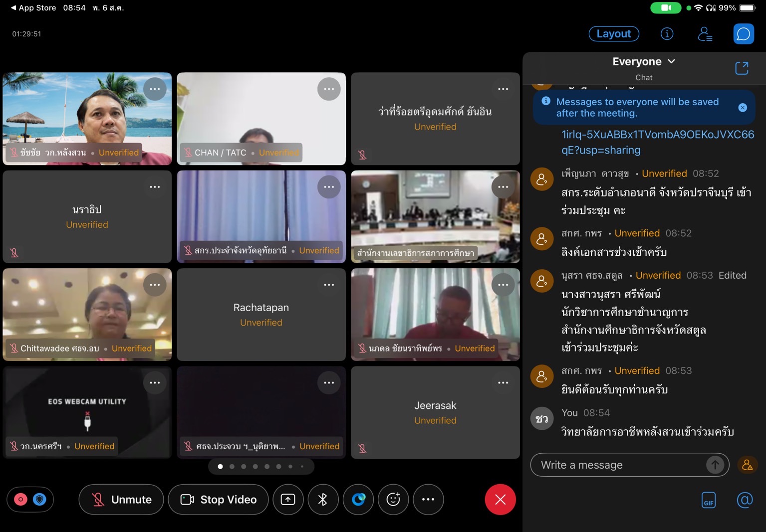Image resolution: width=766 pixels, height=532 pixels.
Task: Open the Webex assistant icon
Action: point(358,500)
